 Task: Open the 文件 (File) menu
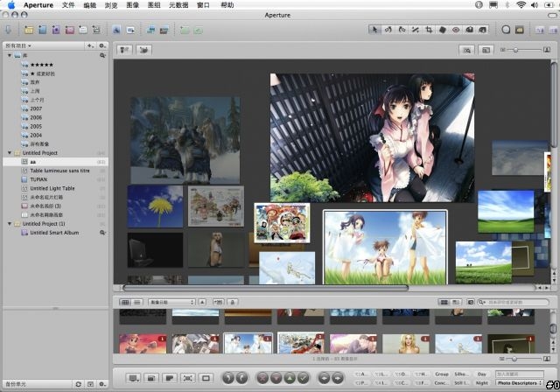point(68,5)
